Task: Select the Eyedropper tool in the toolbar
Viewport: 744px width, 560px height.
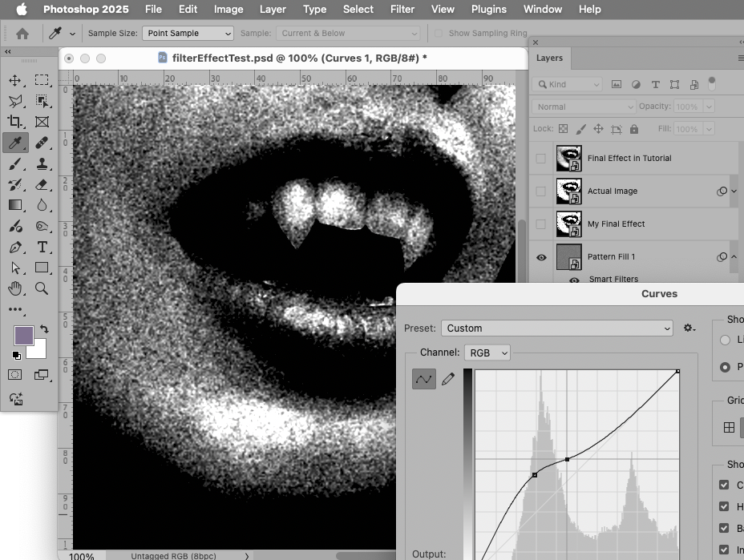Action: coord(16,142)
